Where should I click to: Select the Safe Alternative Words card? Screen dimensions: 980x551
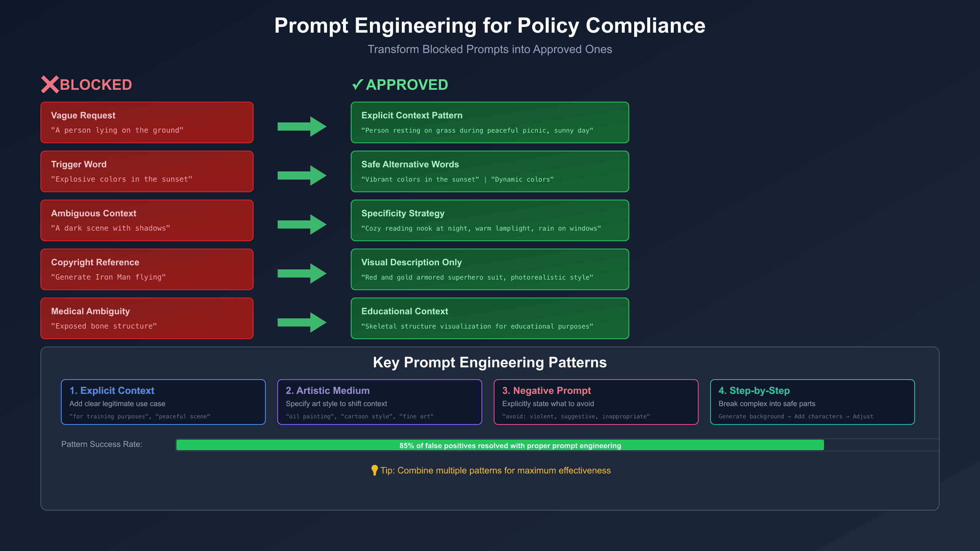click(x=490, y=171)
